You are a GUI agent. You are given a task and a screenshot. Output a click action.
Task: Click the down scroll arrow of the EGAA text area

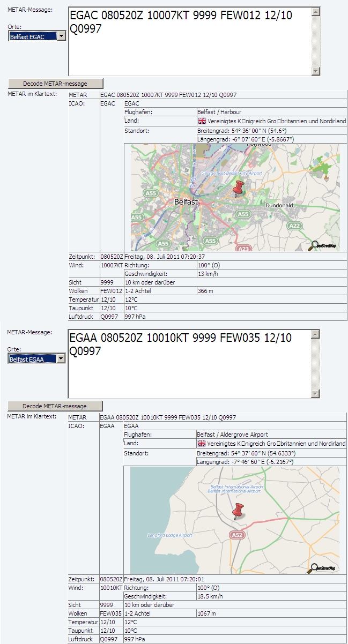(x=315, y=393)
